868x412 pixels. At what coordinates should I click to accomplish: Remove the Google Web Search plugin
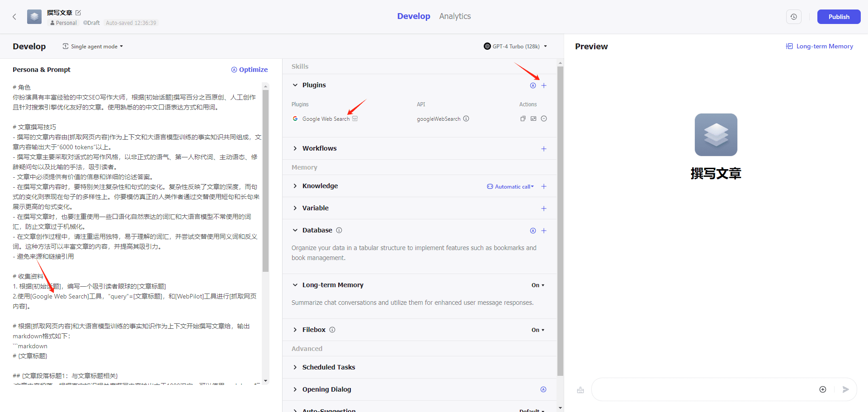click(544, 118)
